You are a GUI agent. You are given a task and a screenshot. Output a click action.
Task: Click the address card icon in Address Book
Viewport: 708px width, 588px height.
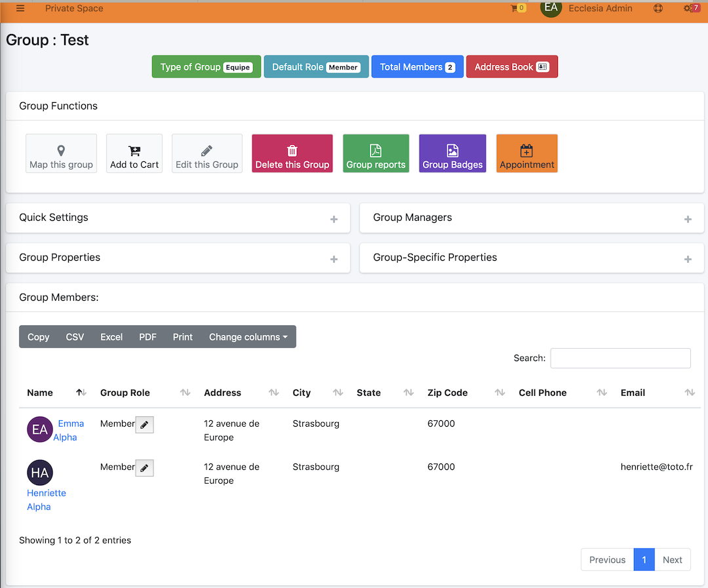(542, 67)
